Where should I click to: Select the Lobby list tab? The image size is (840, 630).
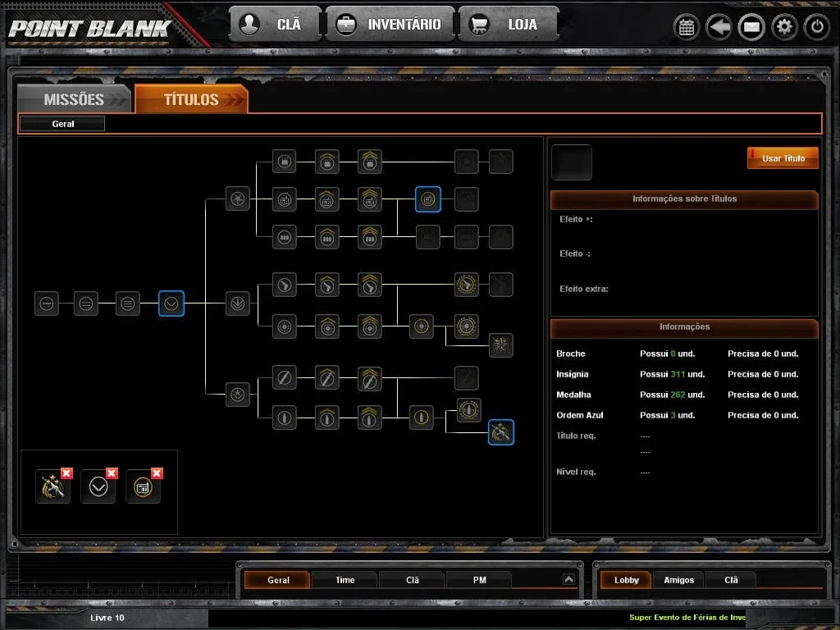[626, 580]
